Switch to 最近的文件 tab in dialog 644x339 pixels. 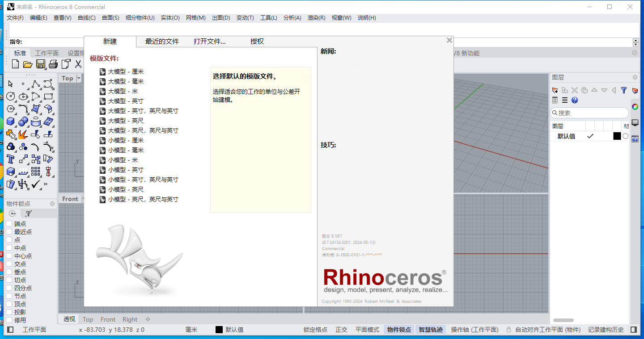pos(162,42)
